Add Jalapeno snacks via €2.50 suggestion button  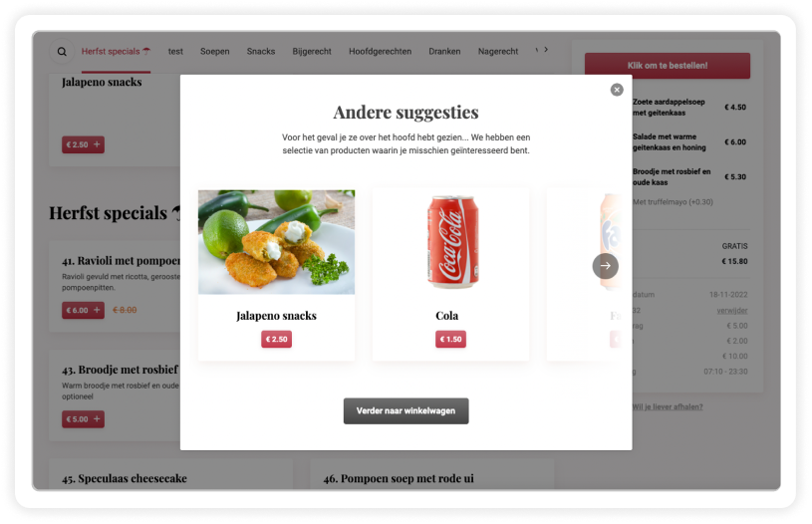coord(276,339)
